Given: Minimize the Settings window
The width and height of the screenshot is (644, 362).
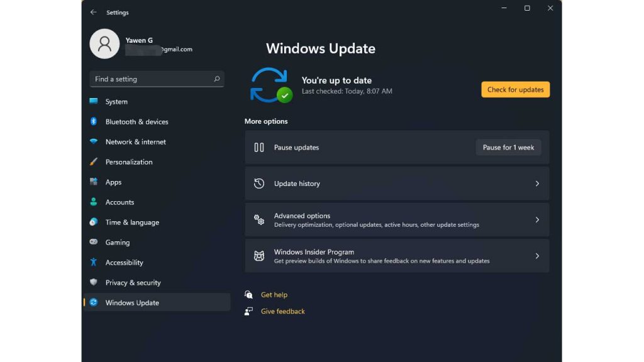Looking at the screenshot, I should tap(504, 8).
